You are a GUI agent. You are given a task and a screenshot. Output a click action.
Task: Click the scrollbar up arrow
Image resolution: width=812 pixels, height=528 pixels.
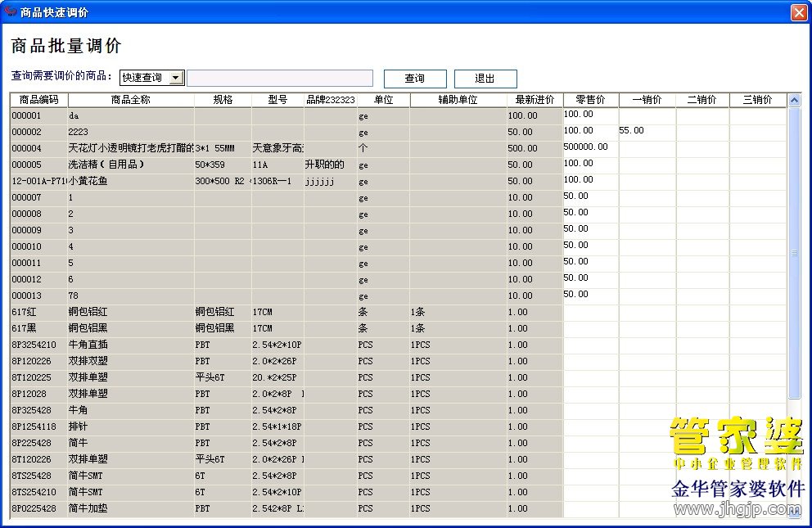click(794, 100)
